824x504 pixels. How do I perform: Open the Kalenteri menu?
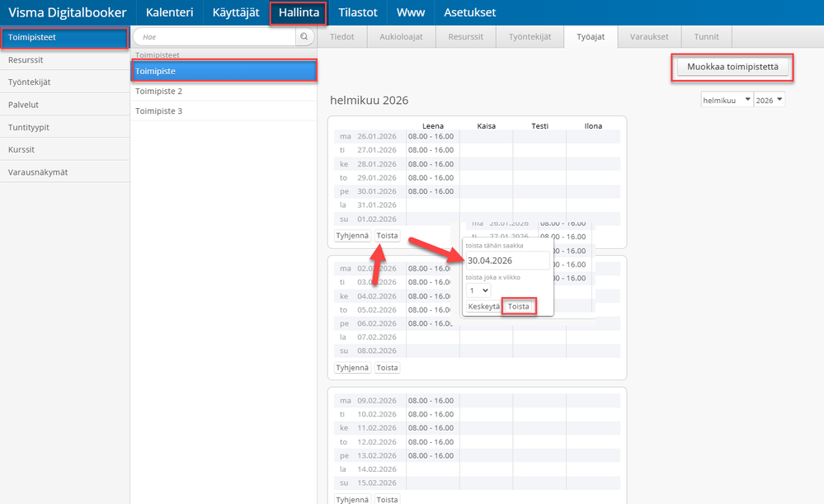(169, 12)
